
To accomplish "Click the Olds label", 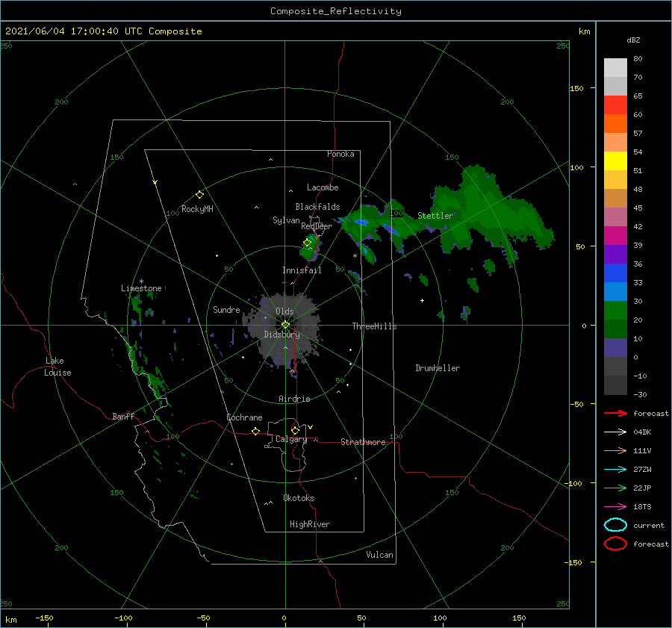I will 284,311.
